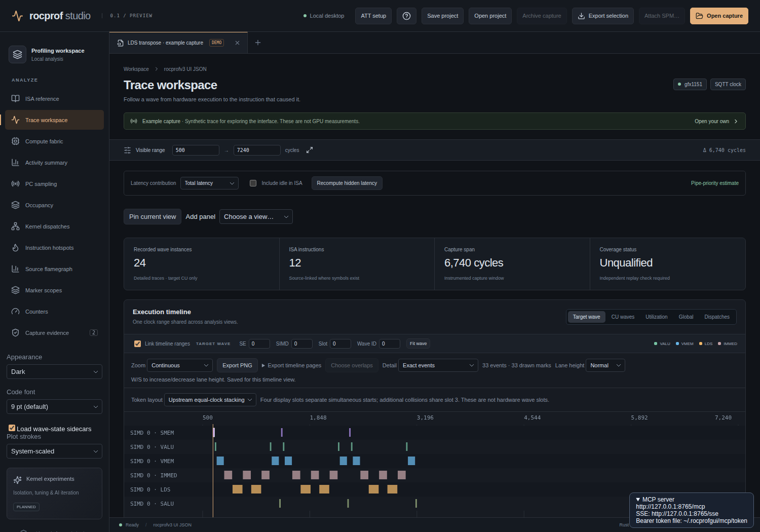Click the rocprof studio logo icon
This screenshot has width=760, height=532.
click(x=17, y=16)
